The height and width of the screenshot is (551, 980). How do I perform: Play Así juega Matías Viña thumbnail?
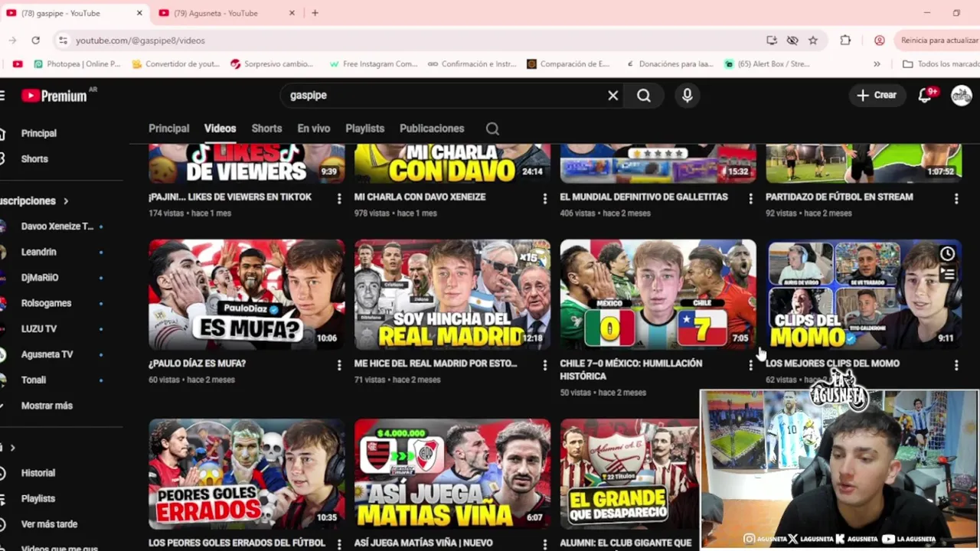(452, 474)
